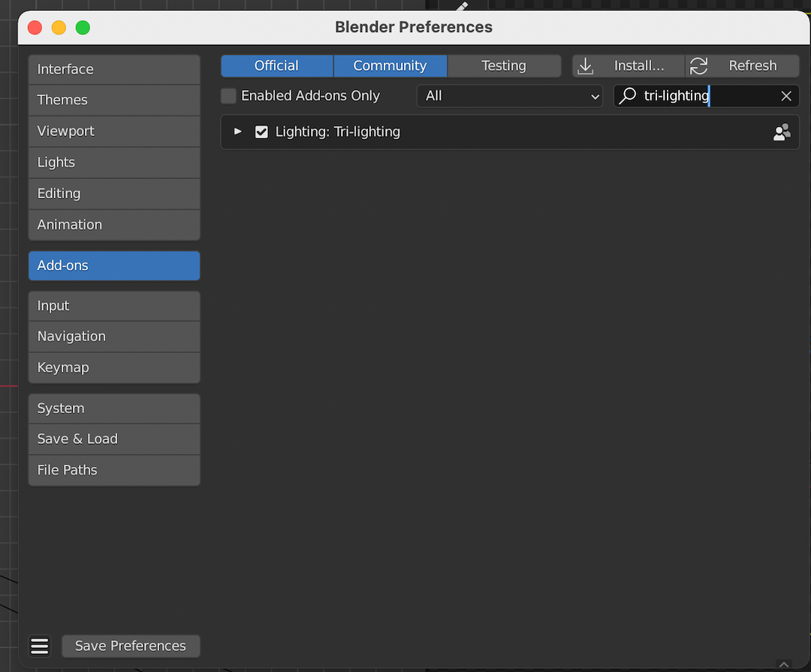Screen dimensions: 811x672
Task: Switch to the Navigation preferences section
Action: pyautogui.click(x=114, y=337)
